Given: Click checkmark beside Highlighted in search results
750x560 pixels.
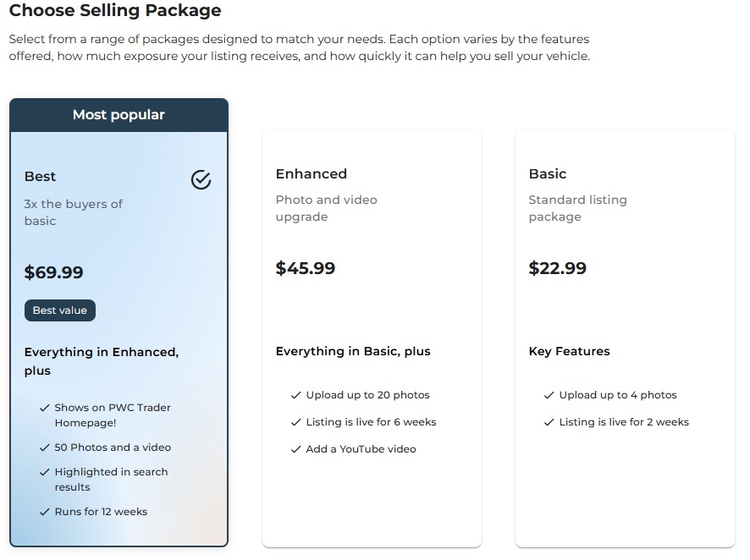Looking at the screenshot, I should point(44,472).
